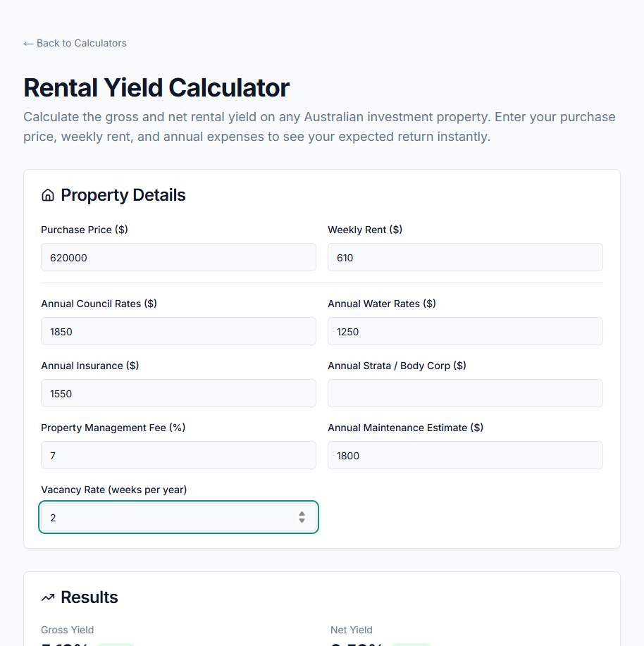Click the house icon beside Property Details

click(47, 194)
